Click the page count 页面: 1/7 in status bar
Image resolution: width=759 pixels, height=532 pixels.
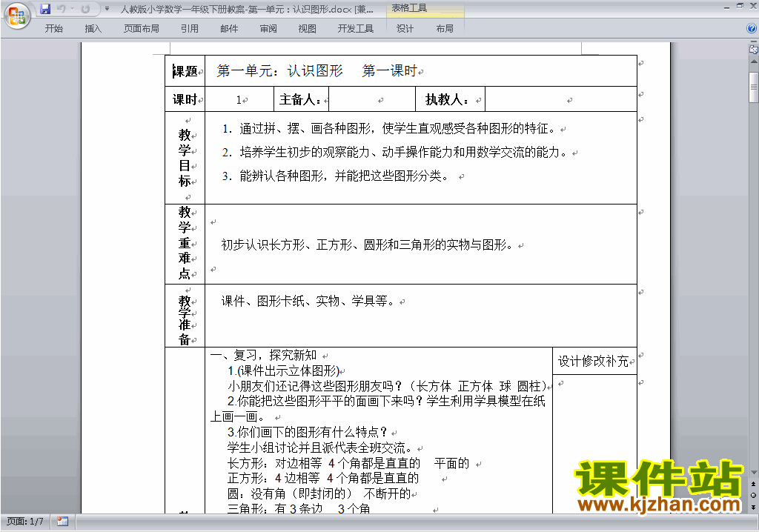[x=24, y=522]
